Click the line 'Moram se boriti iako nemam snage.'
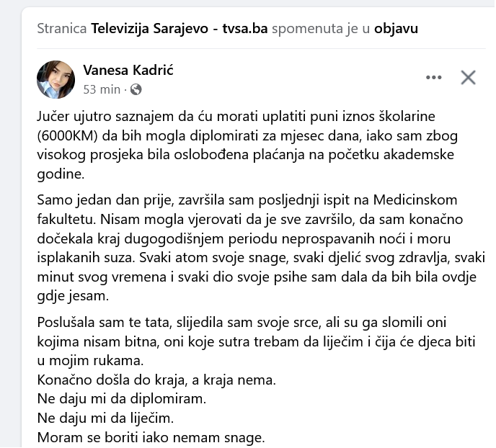The width and height of the screenshot is (496, 448). pos(151,436)
